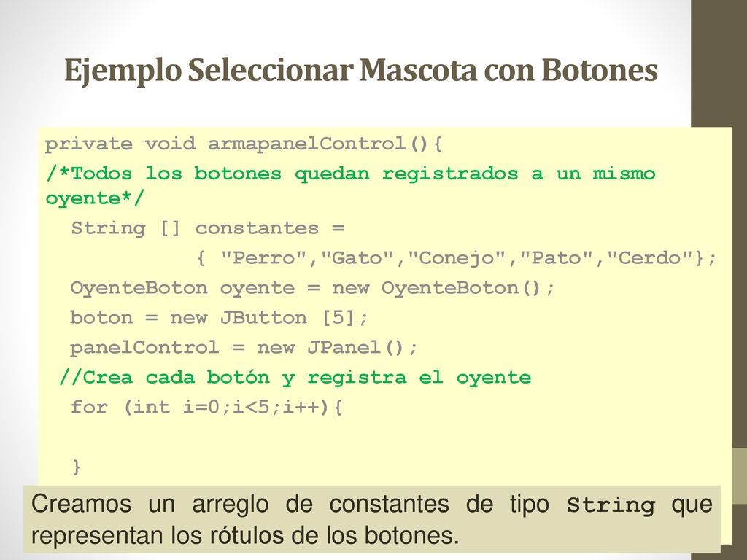747x560 pixels.
Task: Click the comment '//Crea cada botón y registra el oyente'
Action: tap(295, 378)
